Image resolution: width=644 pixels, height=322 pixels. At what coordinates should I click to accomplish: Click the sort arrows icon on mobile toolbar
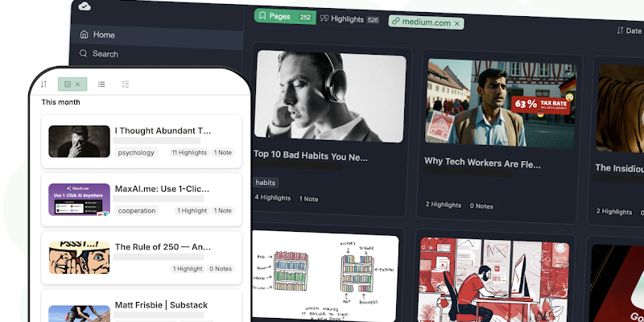(44, 84)
